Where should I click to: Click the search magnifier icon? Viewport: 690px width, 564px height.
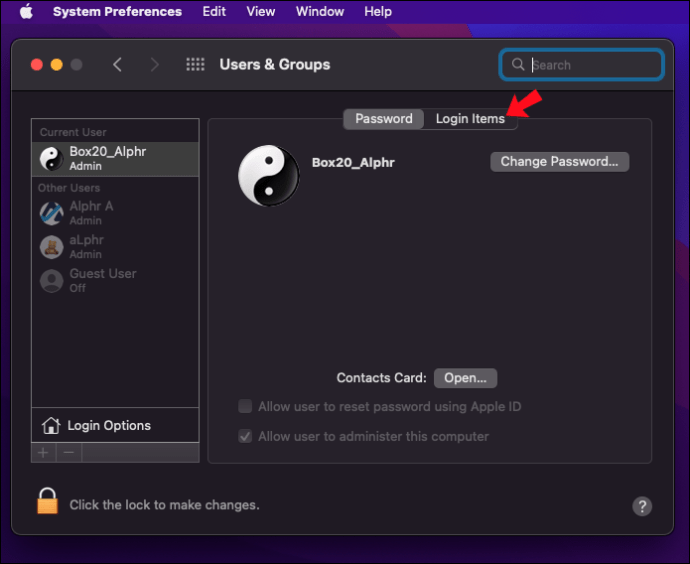pos(518,64)
